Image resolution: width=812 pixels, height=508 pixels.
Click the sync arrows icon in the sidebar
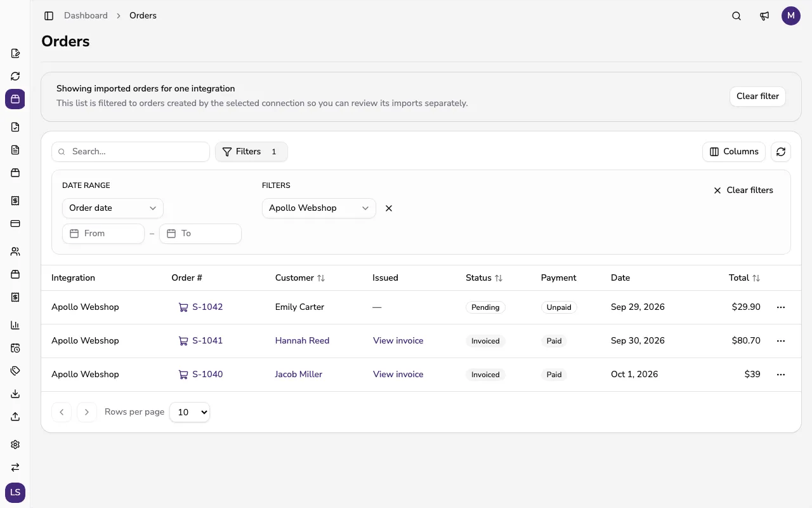pos(15,76)
